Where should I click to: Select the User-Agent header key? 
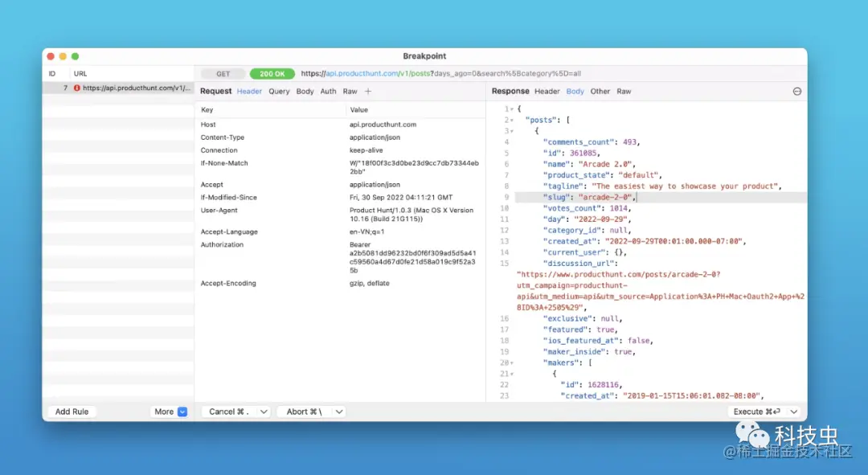tap(219, 211)
